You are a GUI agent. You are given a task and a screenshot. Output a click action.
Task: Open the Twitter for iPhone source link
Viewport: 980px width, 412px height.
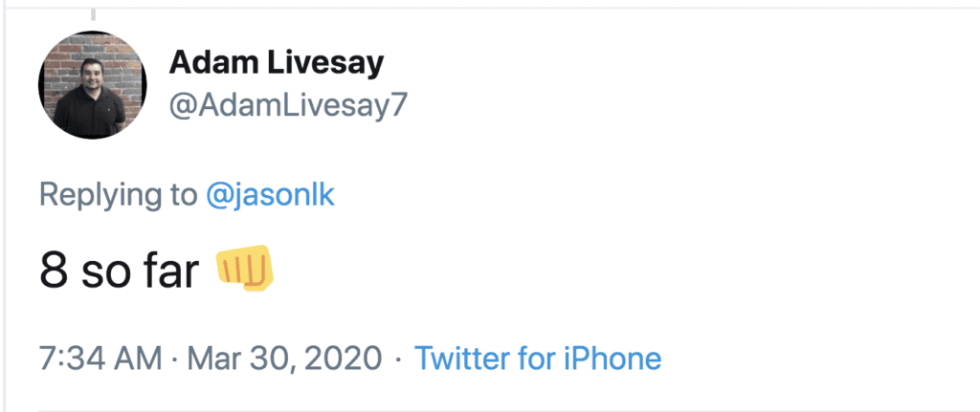(537, 359)
